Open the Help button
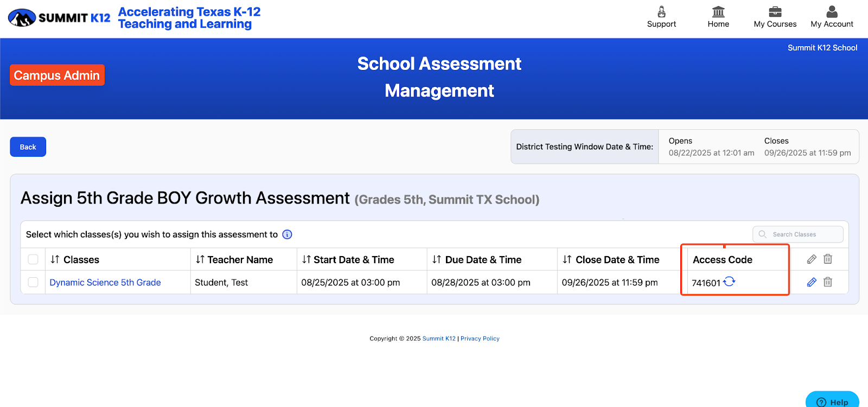The image size is (868, 407). click(832, 400)
